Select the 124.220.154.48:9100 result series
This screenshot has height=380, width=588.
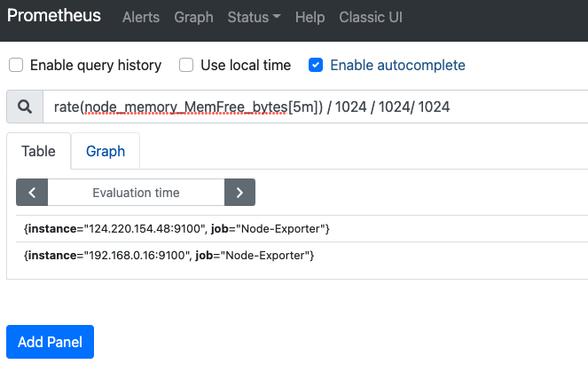[177, 229]
